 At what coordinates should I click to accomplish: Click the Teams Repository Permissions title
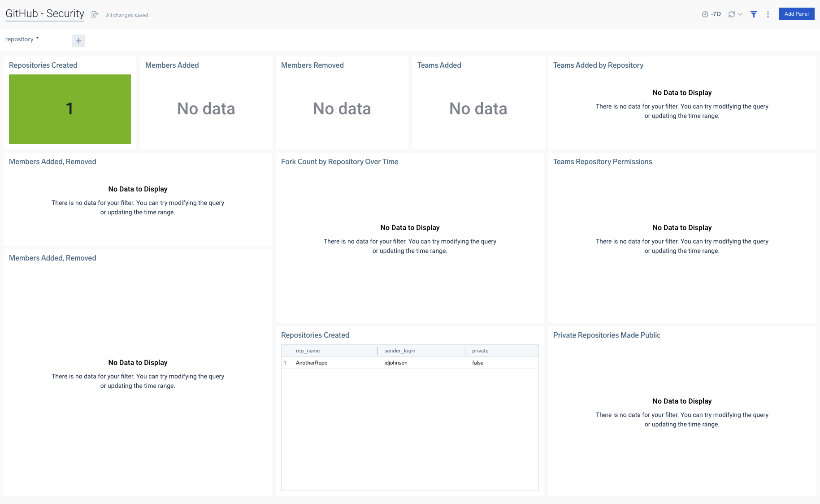(603, 161)
